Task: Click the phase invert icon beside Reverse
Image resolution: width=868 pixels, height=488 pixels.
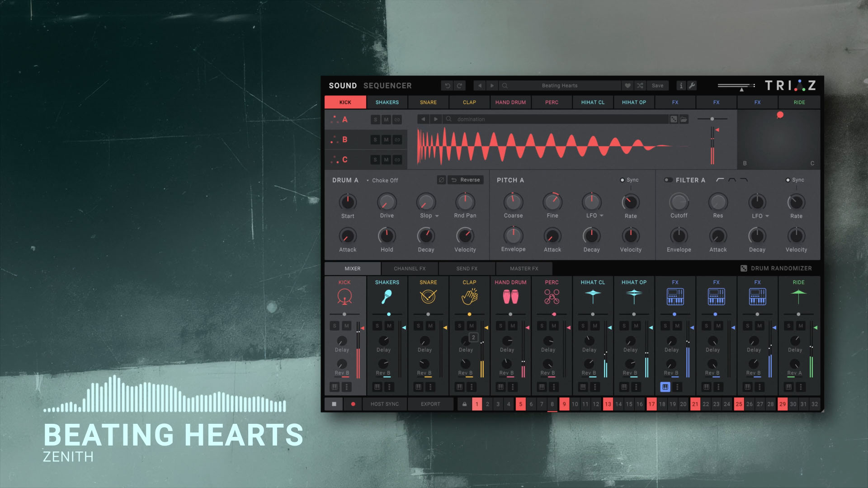Action: [441, 180]
